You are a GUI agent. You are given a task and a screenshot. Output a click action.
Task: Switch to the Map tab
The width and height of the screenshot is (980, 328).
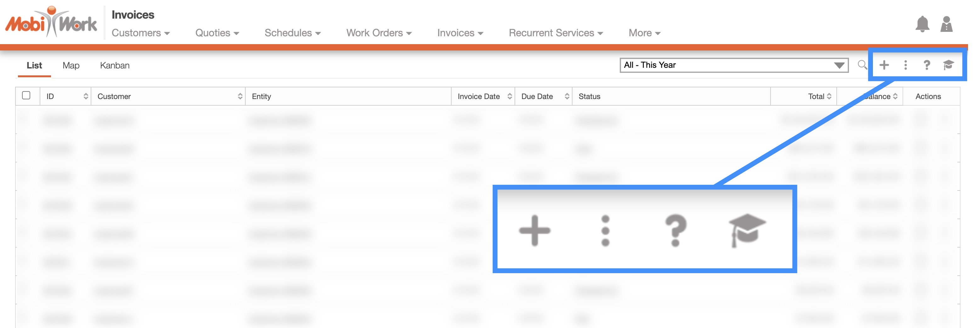[x=71, y=66]
